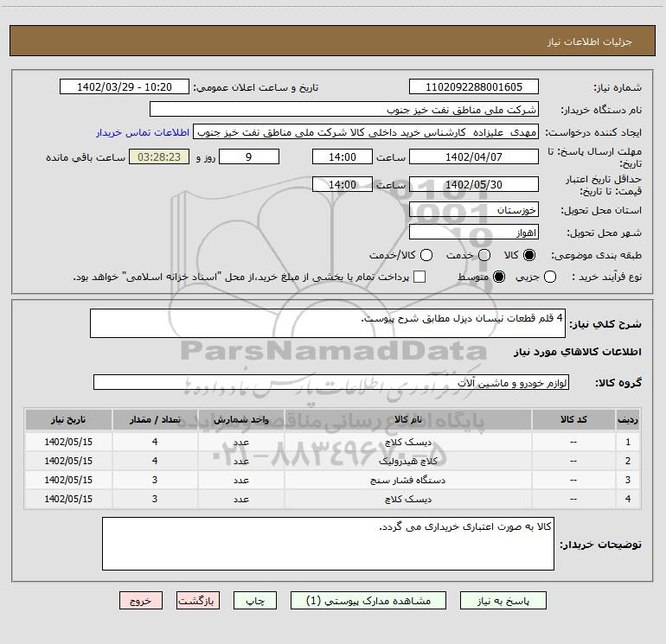Click the جزئیات اطلاعات نیاز header title

(589, 41)
